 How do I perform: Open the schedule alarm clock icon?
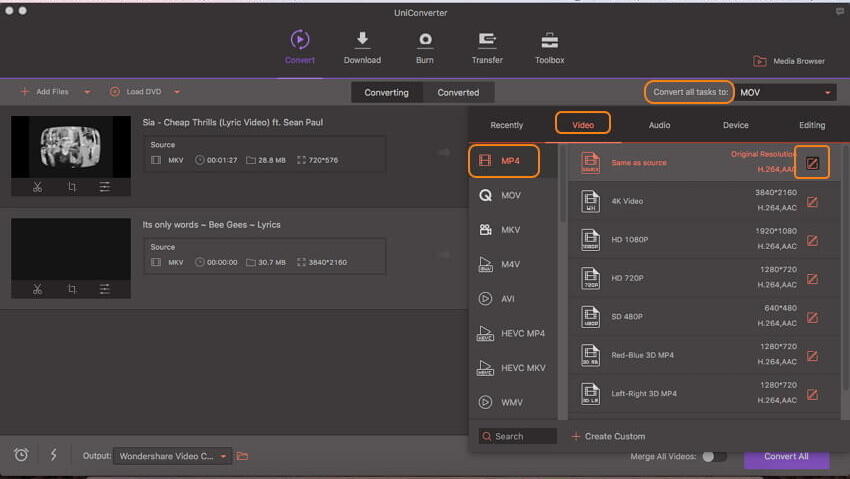21,455
